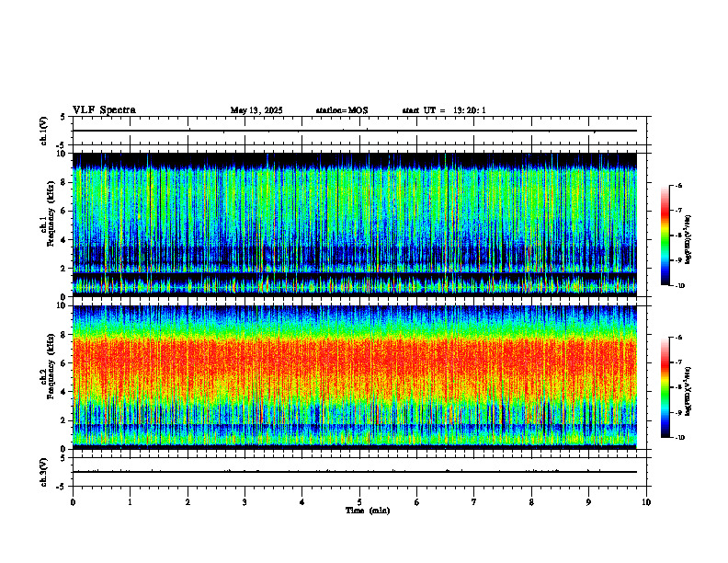Click the '-6' label on ch.1 colorbar
The width and height of the screenshot is (728, 563).
point(679,186)
